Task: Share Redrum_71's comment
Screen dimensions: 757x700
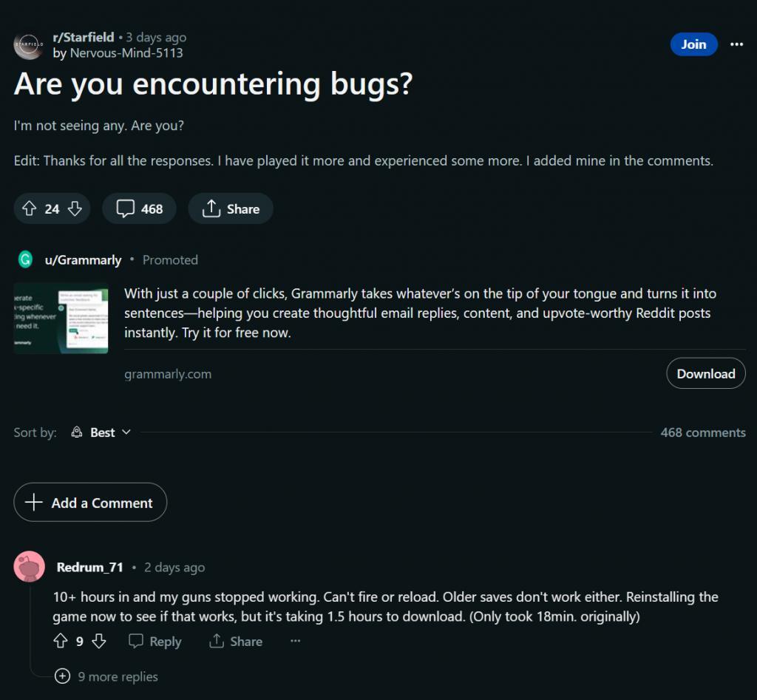Action: [235, 642]
